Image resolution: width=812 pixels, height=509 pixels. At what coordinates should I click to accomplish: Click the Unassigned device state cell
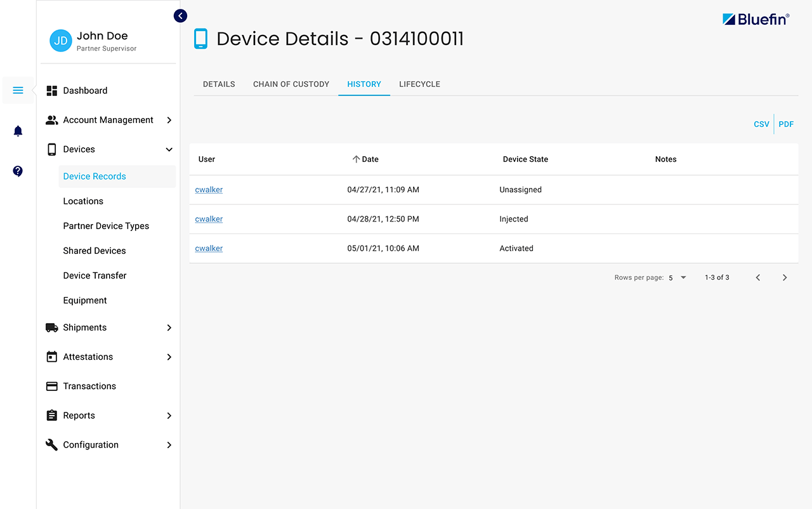(x=521, y=190)
